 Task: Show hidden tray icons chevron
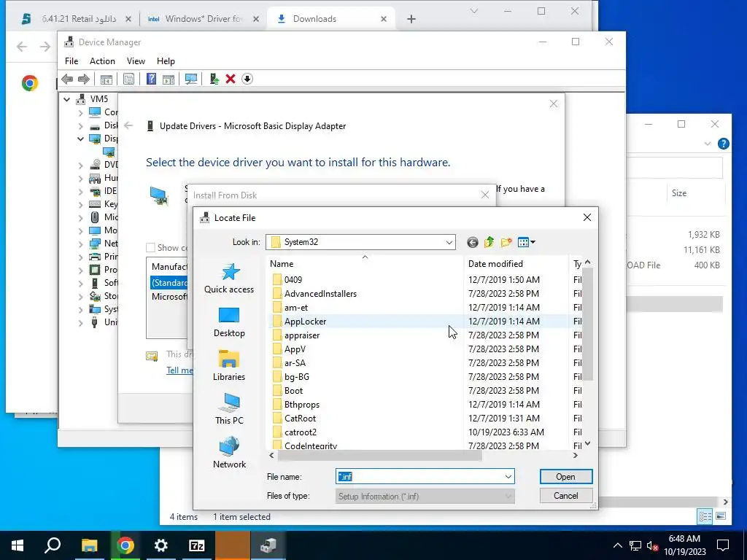pyautogui.click(x=617, y=545)
